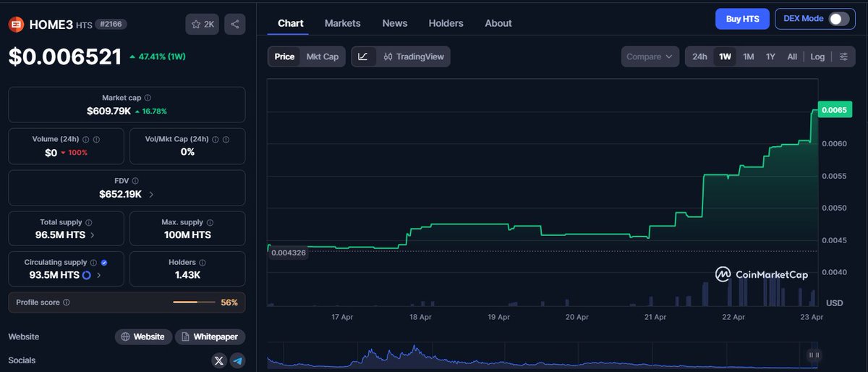868x372 pixels.
Task: Select the 1M time range
Action: (x=749, y=56)
